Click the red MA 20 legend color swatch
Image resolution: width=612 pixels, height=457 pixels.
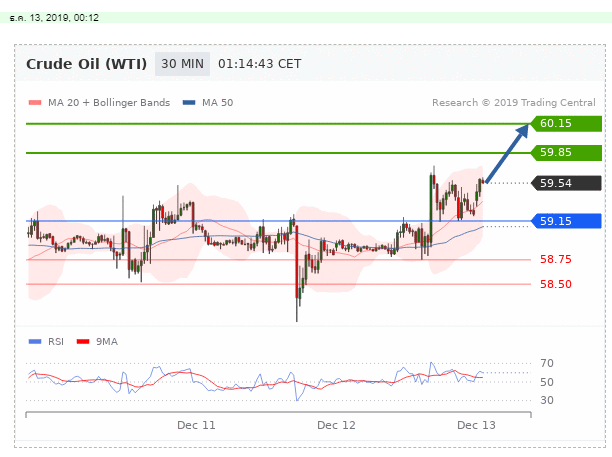click(34, 102)
